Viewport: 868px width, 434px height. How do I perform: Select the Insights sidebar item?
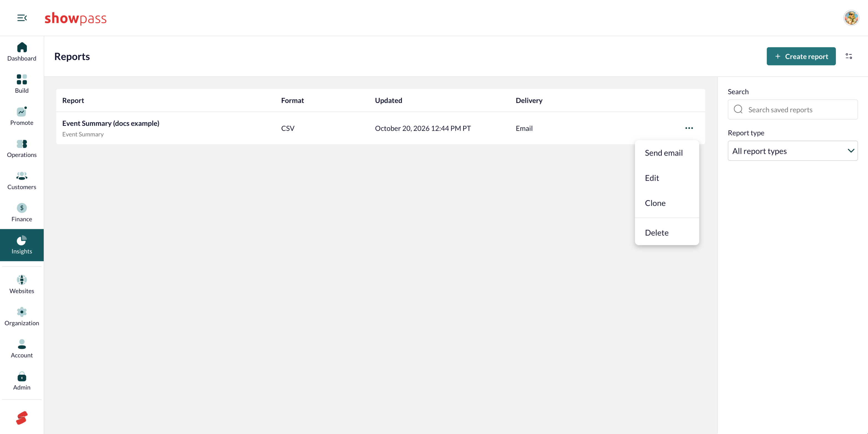pos(22,245)
